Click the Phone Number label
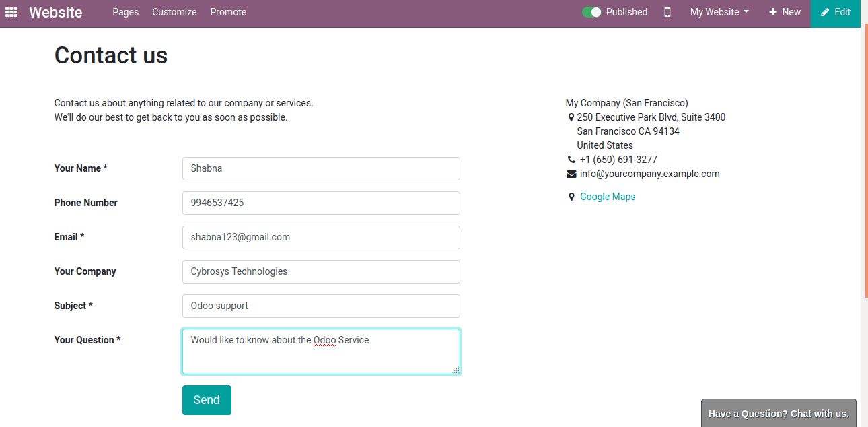868x427 pixels. tap(86, 203)
